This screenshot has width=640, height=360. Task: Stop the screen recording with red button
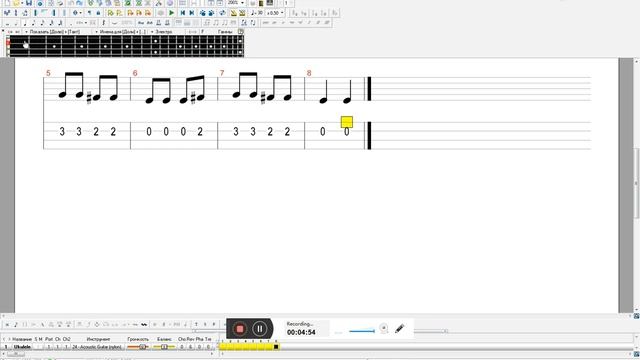pyautogui.click(x=240, y=329)
